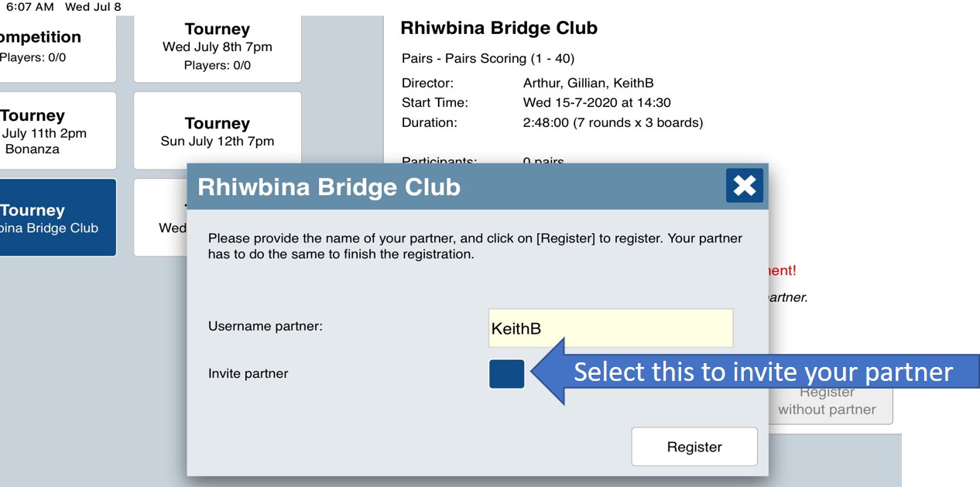
Task: Open the Wed July 8th 7pm tourney
Action: click(217, 46)
